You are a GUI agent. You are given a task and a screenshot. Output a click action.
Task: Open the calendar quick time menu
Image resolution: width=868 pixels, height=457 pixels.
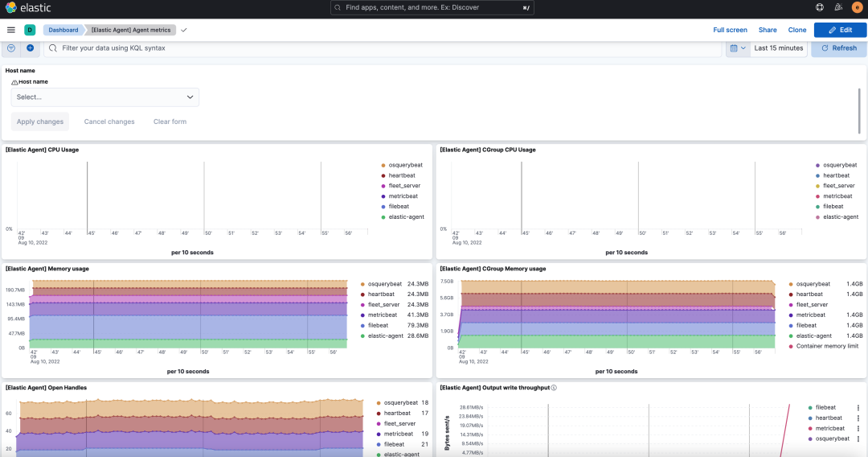[x=738, y=48]
